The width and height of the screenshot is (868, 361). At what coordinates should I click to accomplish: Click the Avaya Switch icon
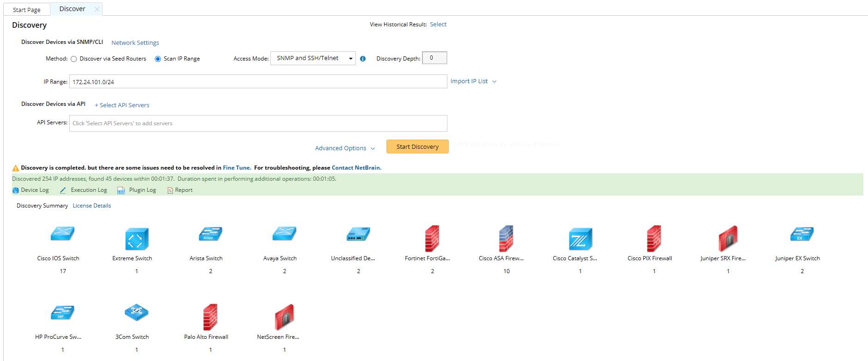284,234
